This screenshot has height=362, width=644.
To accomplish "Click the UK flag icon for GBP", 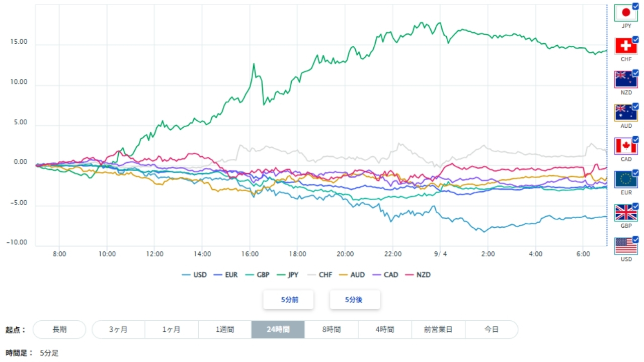I will coord(626,212).
